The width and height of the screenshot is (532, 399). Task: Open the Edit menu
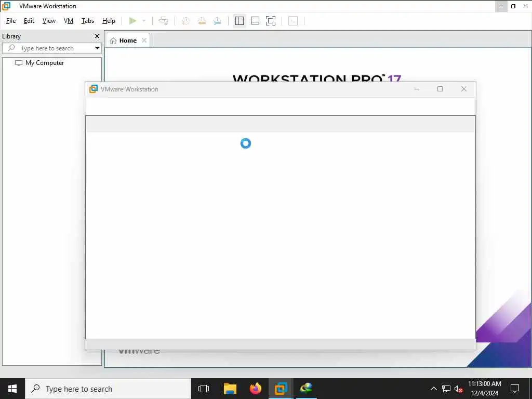coord(29,21)
